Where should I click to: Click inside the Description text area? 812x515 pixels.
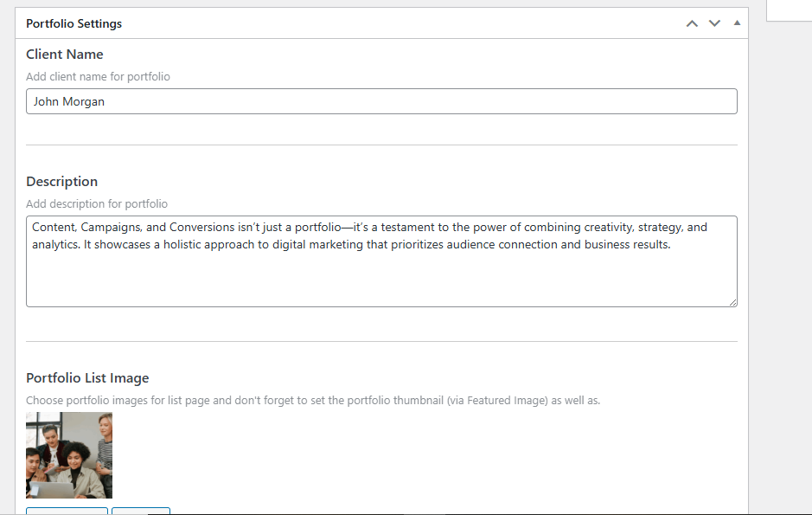tap(381, 277)
